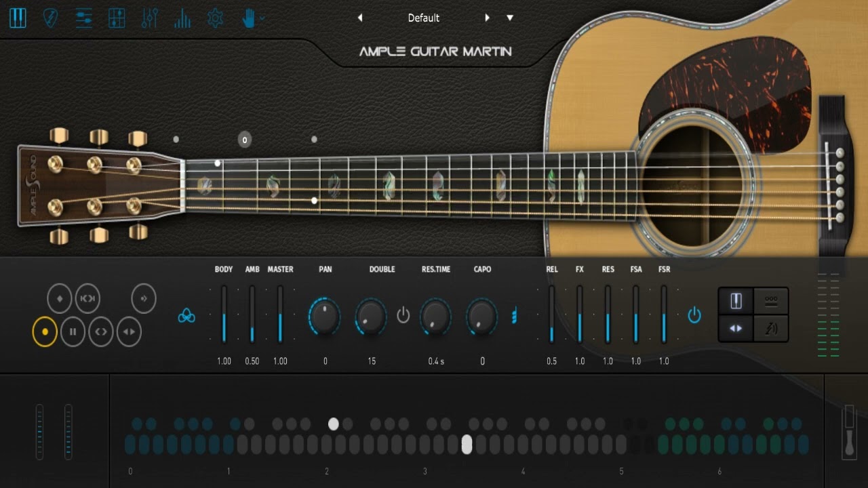Adjust the AMB slider
This screenshot has height=488, width=868.
coord(252,314)
